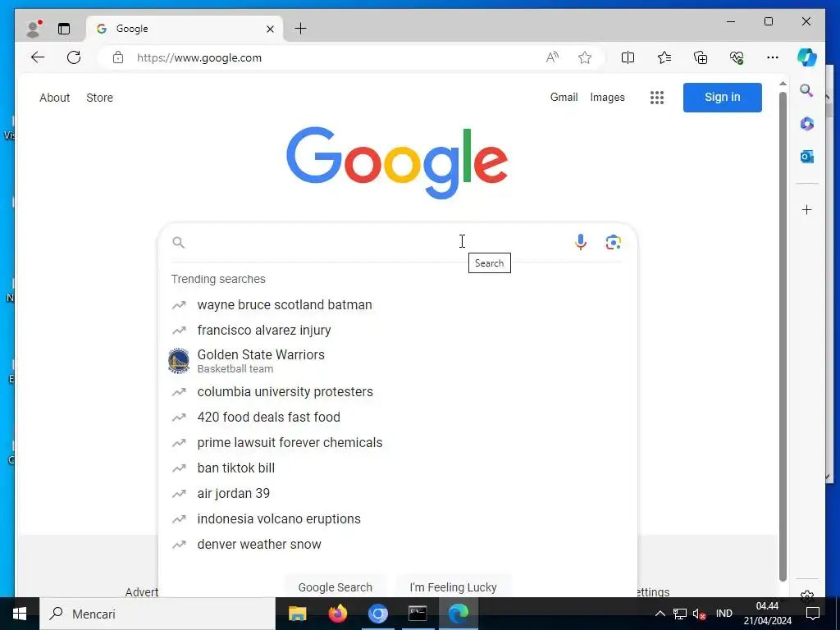Select 'ban tiktok bill' suggestion
The width and height of the screenshot is (840, 630).
click(x=398, y=468)
